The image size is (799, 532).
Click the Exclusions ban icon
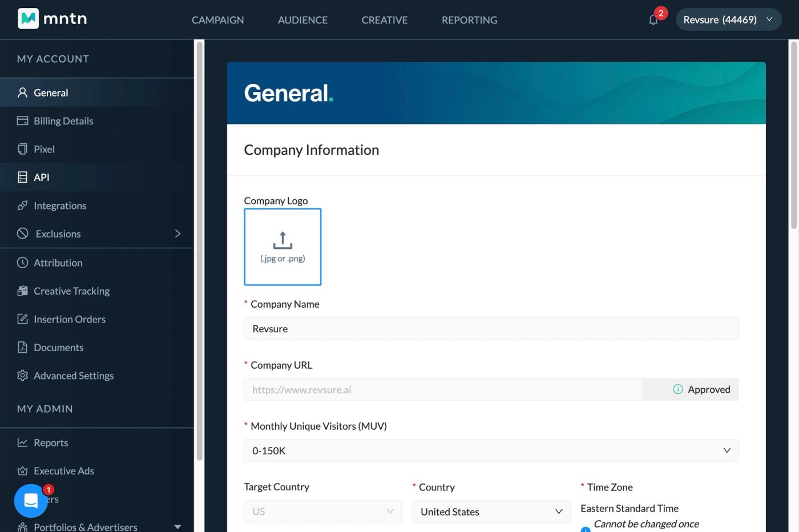pyautogui.click(x=22, y=233)
